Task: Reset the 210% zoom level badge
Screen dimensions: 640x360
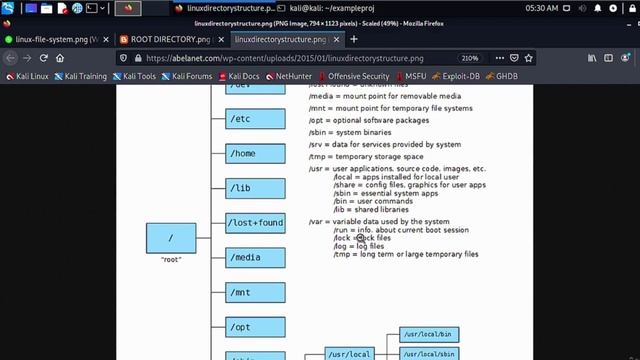Action: click(469, 58)
